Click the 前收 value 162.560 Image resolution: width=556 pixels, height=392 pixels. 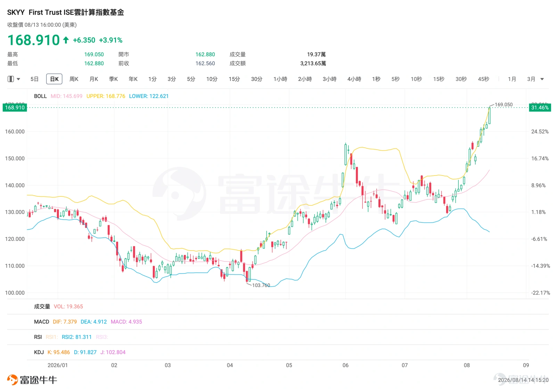[x=205, y=64]
